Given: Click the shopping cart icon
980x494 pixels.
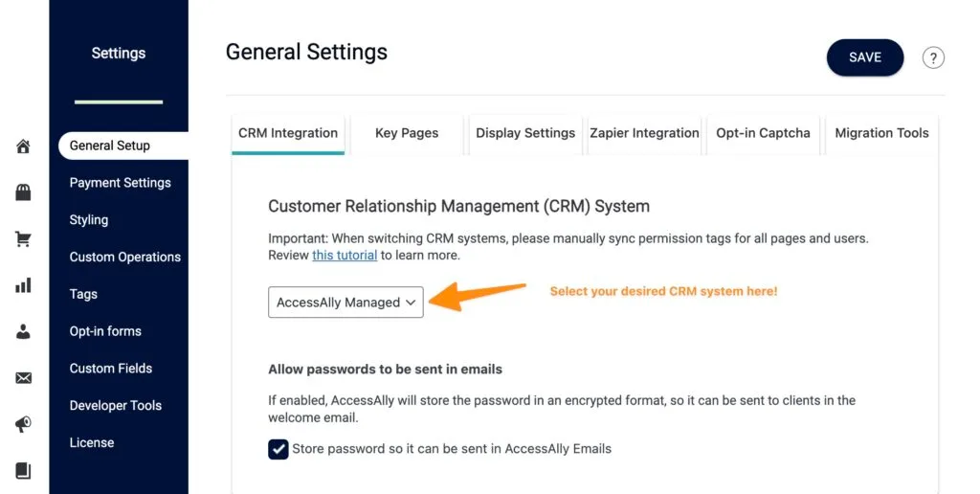Looking at the screenshot, I should pos(24,239).
